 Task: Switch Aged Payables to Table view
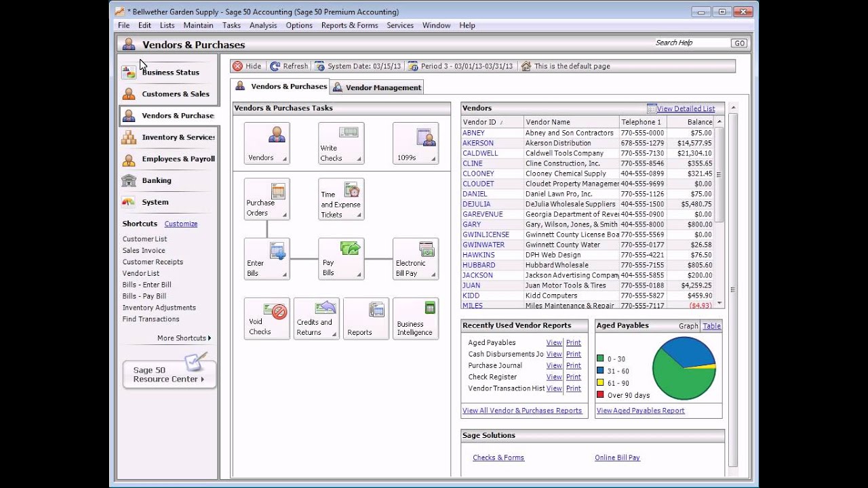711,326
